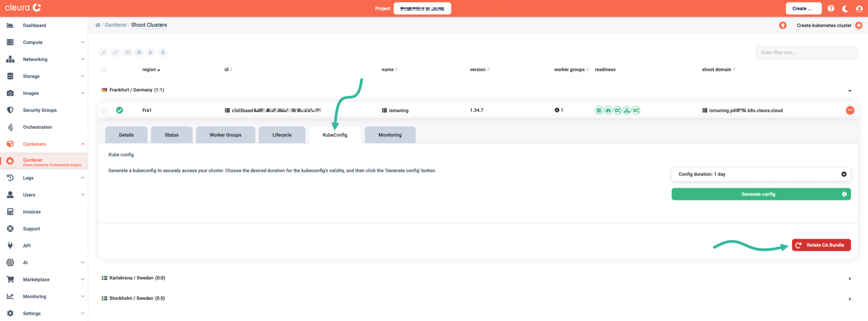Expand the Karlskrona / Sweden region chevron
The width and height of the screenshot is (868, 321).
849,279
